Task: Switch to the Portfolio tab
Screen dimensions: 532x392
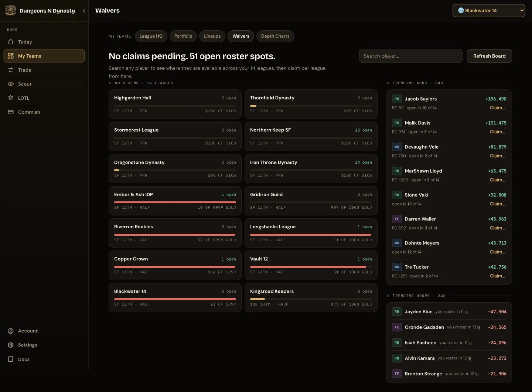Action: [x=183, y=36]
